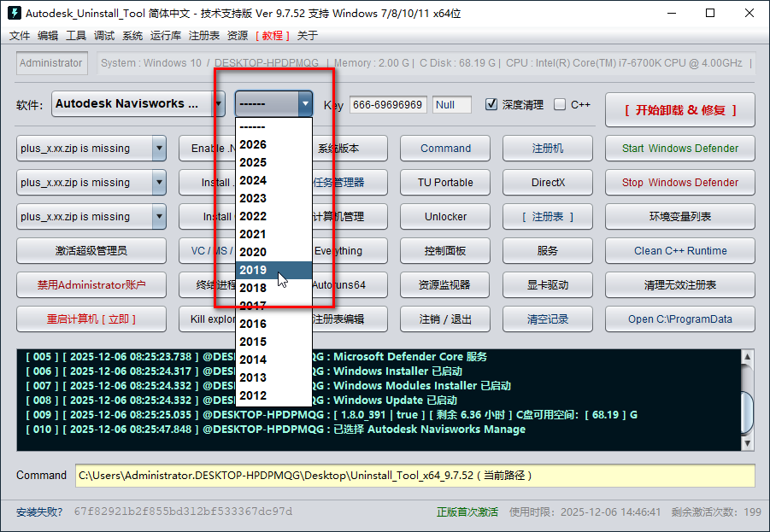The height and width of the screenshot is (532, 770).
Task: Click the 安装失败? link
Action: point(39,512)
